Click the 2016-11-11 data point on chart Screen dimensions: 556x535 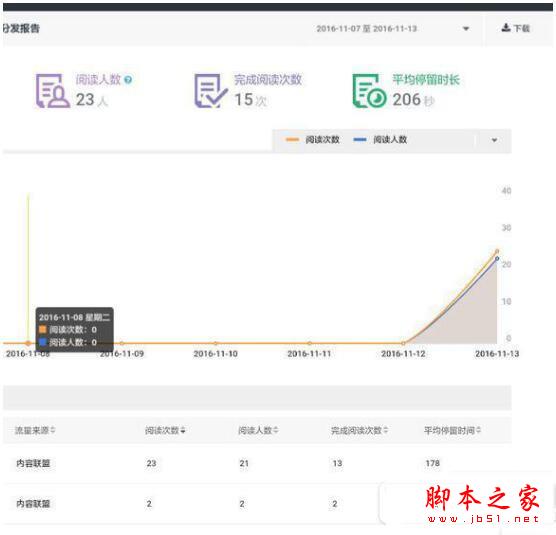click(x=310, y=343)
